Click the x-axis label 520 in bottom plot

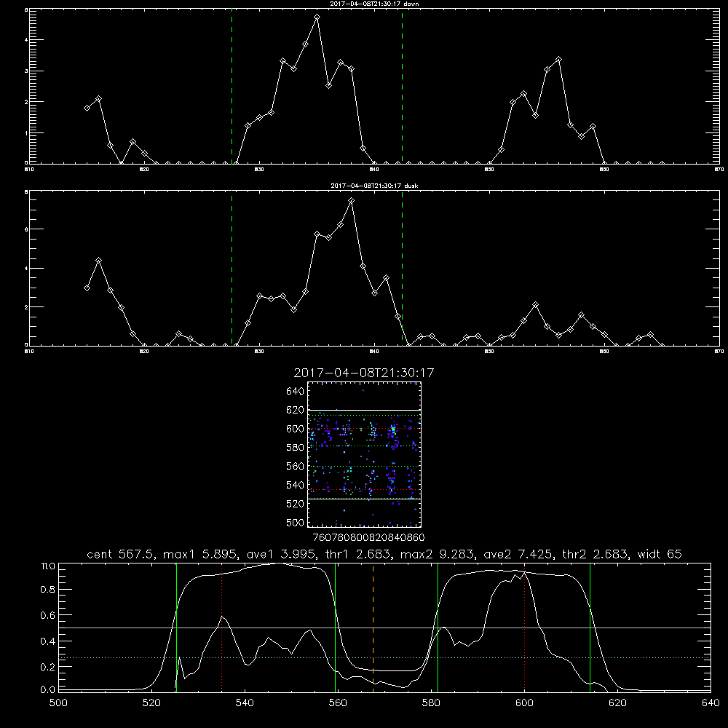tap(151, 703)
